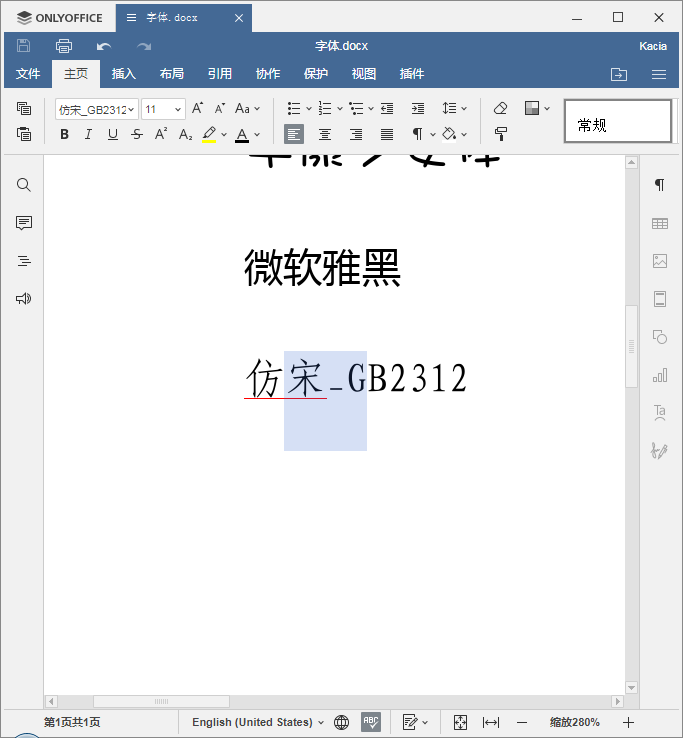Open file location folder icon
Viewport: 683px width, 738px height.
tap(619, 74)
